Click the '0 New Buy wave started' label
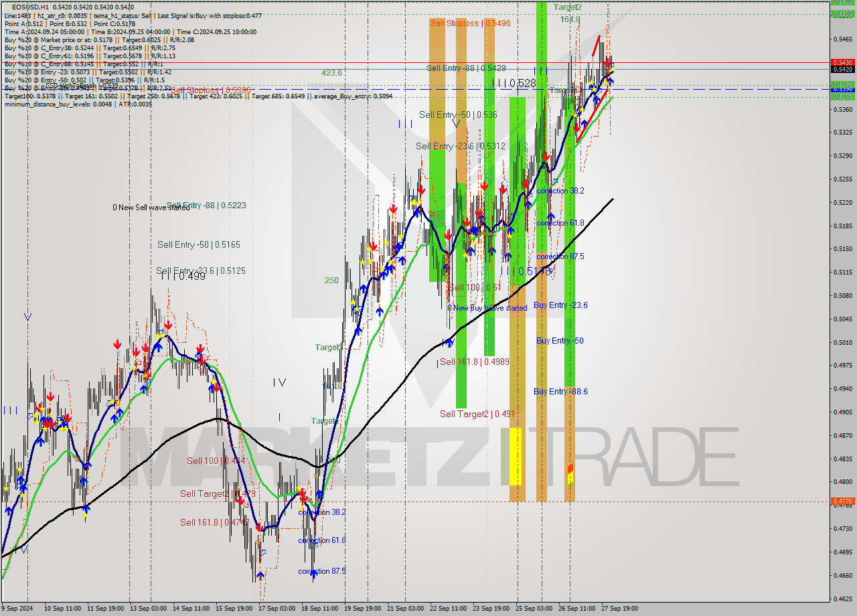857x616 pixels. [x=487, y=308]
